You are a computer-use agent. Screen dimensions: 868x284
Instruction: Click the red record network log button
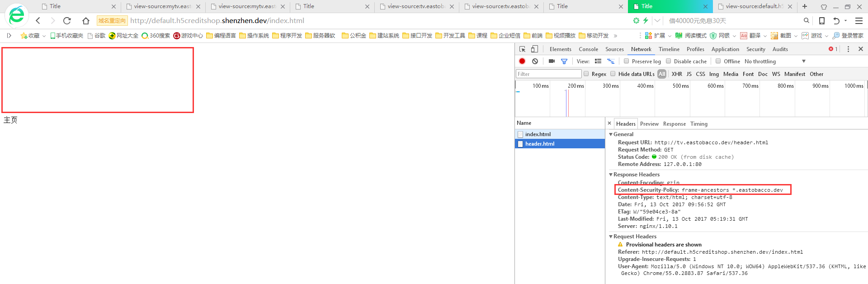522,61
